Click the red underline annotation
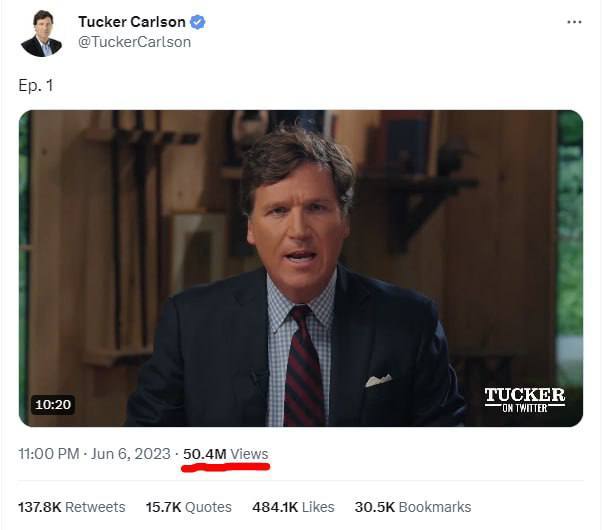 [x=225, y=467]
